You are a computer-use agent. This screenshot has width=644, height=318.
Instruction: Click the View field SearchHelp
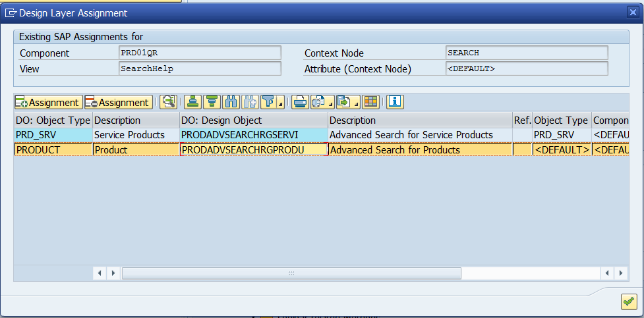200,68
